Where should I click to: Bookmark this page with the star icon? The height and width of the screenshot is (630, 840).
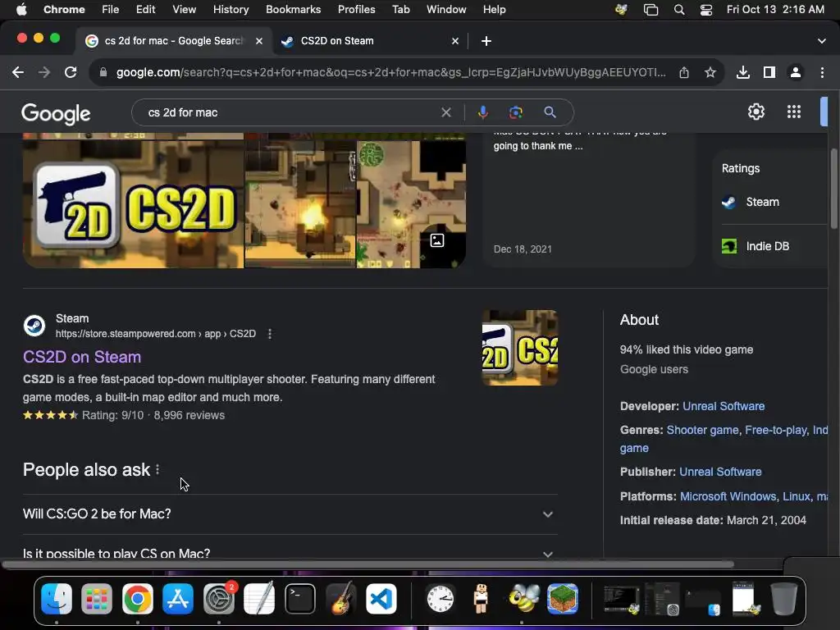(x=710, y=72)
